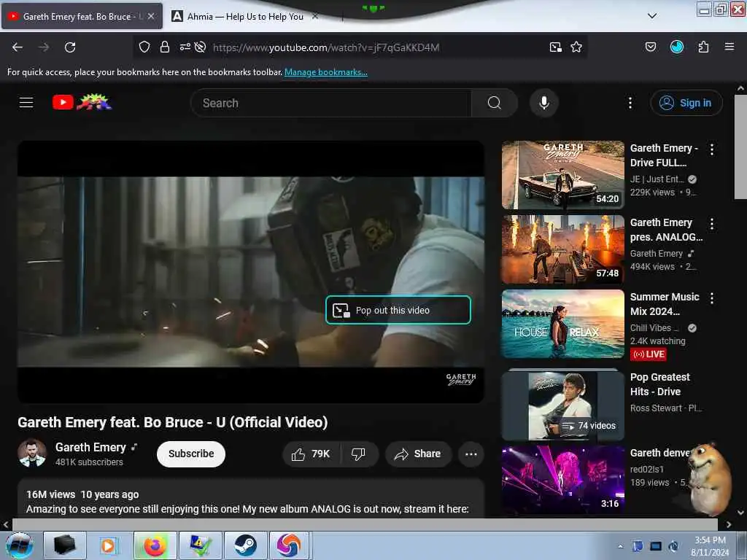747x560 pixels.
Task: Click the Pop Greatest Hits - Drive title
Action: coord(659,384)
